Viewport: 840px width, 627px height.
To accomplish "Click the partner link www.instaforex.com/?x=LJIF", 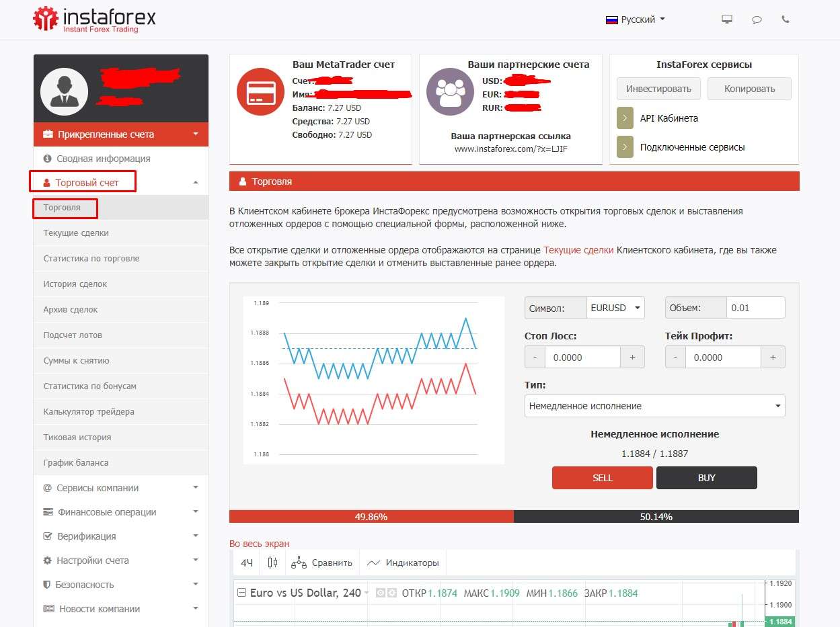I will tap(511, 149).
